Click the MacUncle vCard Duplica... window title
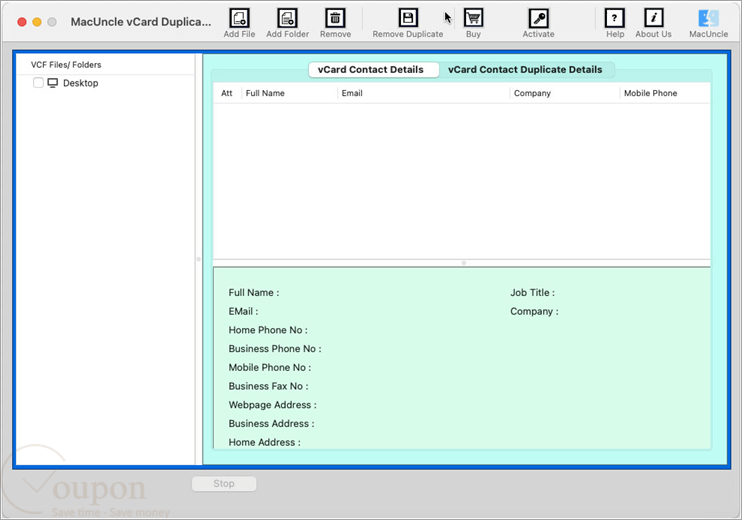Viewport: 742px width, 520px height. (141, 22)
